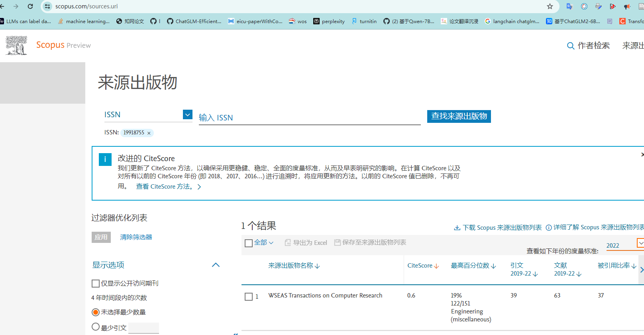
Task: Open the megaphone extension icon
Action: [x=627, y=6]
